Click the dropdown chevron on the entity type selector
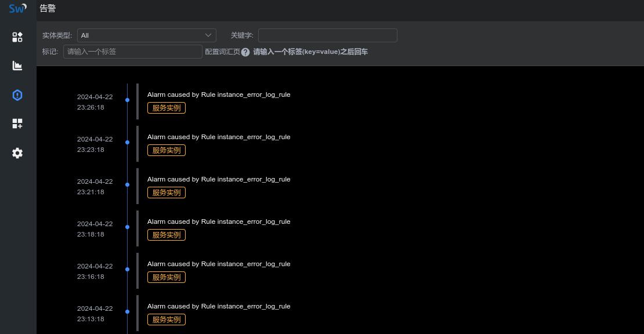Image resolution: width=644 pixels, height=334 pixels. 208,35
